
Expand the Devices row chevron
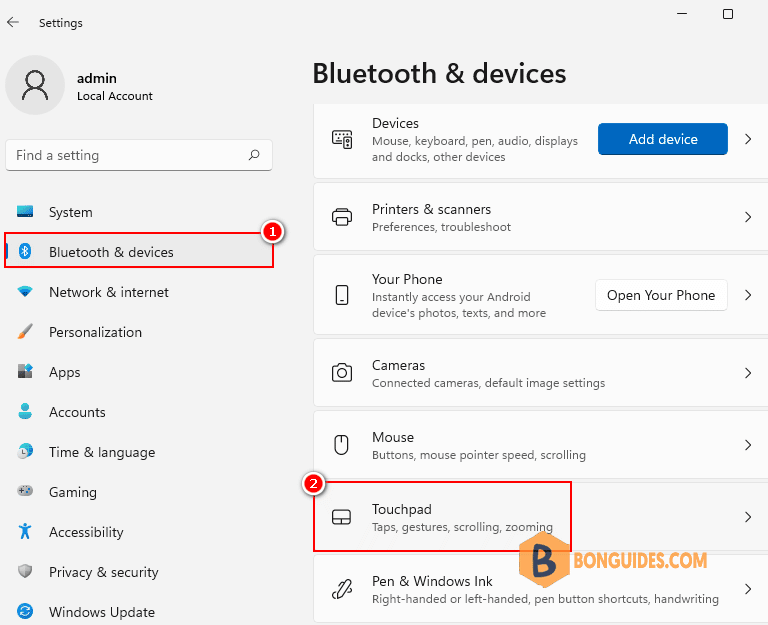point(748,139)
